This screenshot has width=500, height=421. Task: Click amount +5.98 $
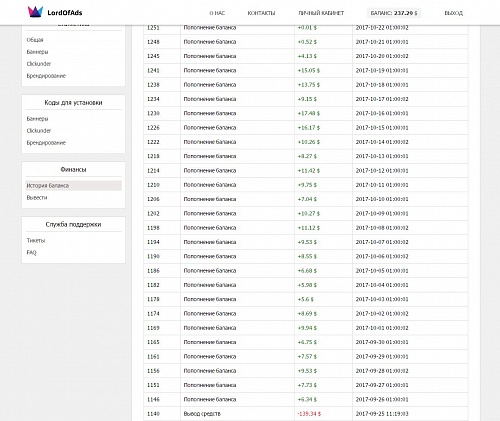(307, 285)
